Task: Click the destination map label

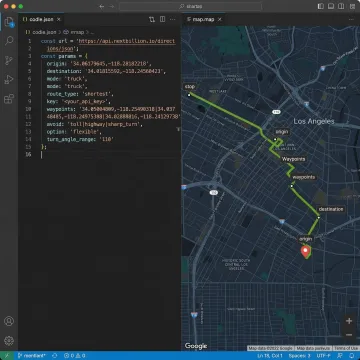Action: click(331, 209)
